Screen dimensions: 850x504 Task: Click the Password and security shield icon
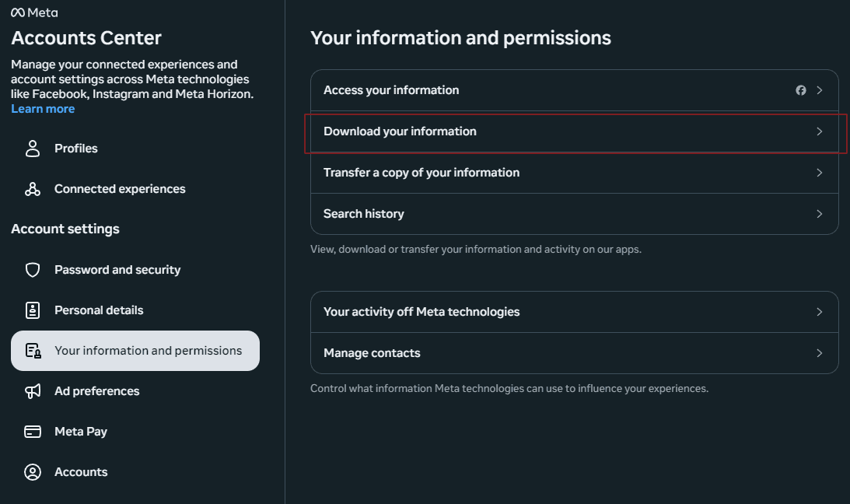[x=32, y=269]
